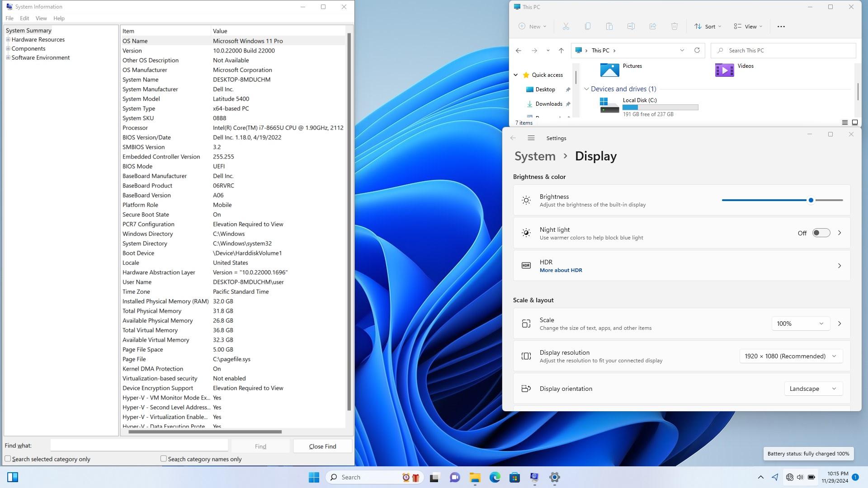
Task: Collapse the Devices and drives section
Action: click(587, 89)
